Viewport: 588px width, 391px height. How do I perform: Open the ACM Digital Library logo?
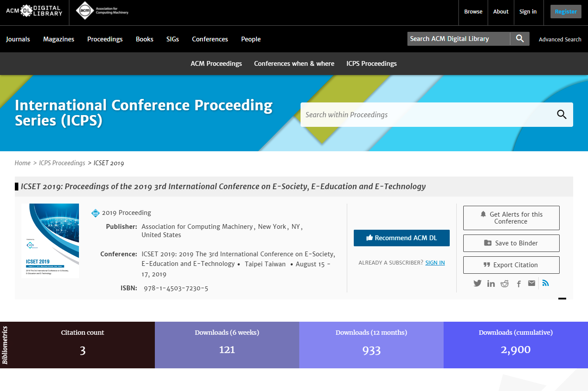click(34, 11)
